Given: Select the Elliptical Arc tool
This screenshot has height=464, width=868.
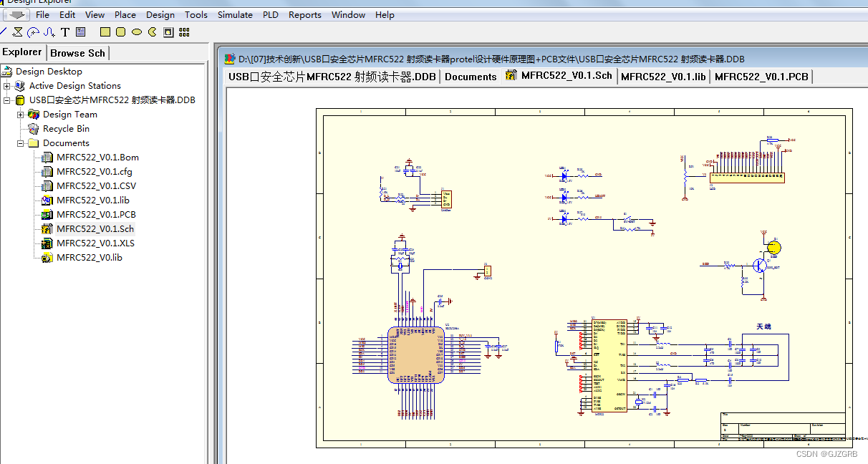Looking at the screenshot, I should [33, 32].
